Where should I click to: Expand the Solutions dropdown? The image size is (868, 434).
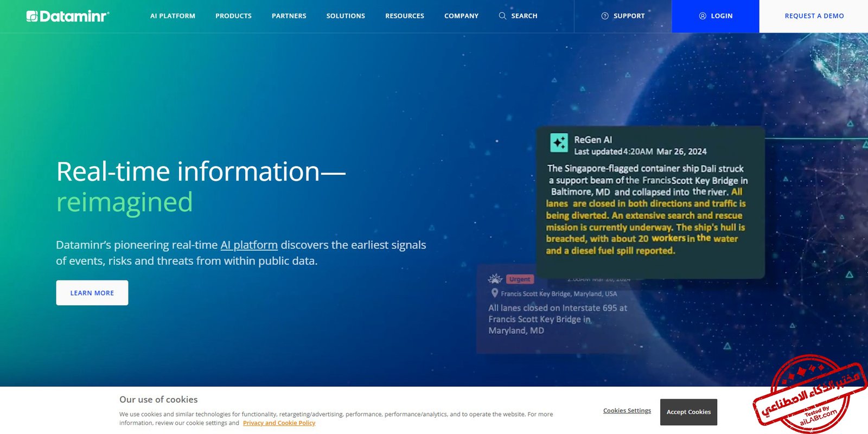click(x=346, y=16)
